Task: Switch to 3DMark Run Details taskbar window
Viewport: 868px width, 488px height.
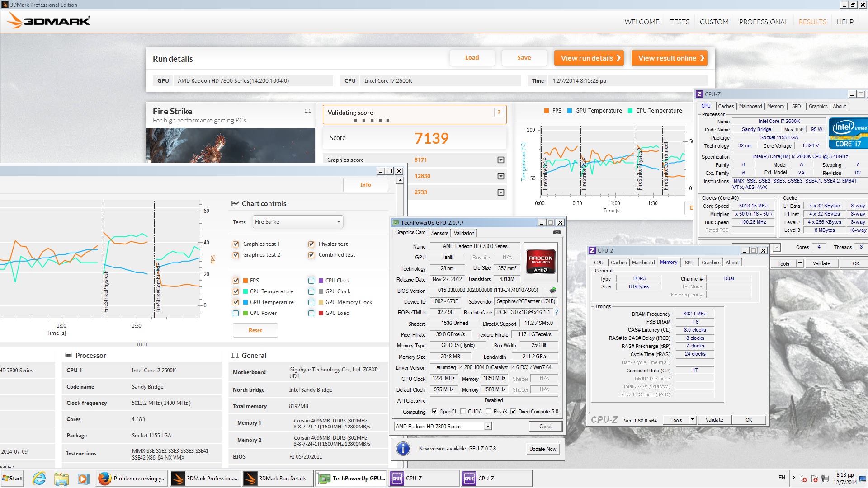Action: click(x=277, y=478)
